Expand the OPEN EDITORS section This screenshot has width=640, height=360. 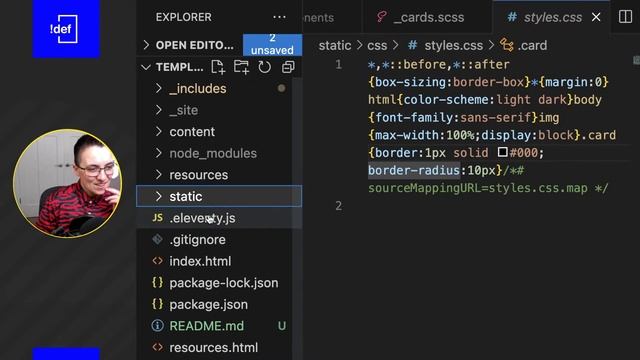[x=146, y=45]
